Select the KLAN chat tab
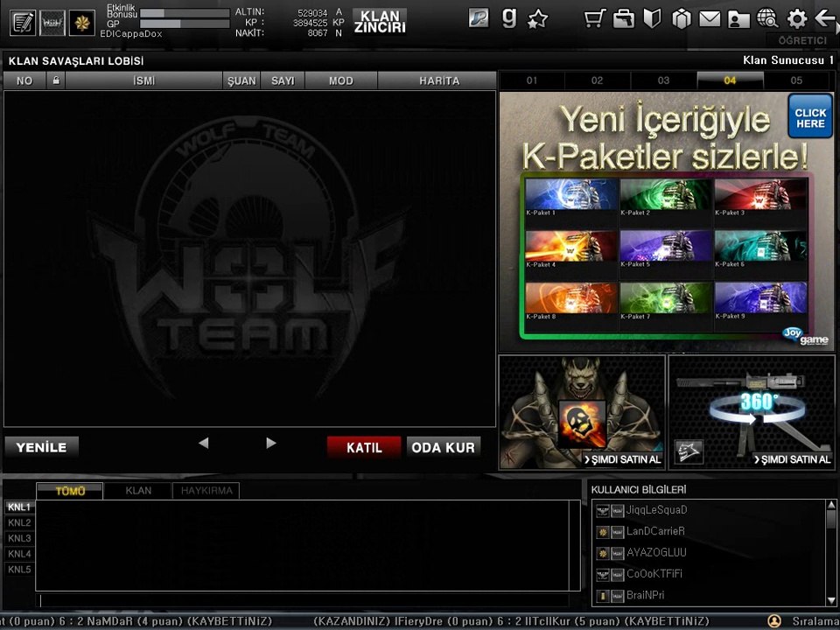The width and height of the screenshot is (840, 630). 138,491
